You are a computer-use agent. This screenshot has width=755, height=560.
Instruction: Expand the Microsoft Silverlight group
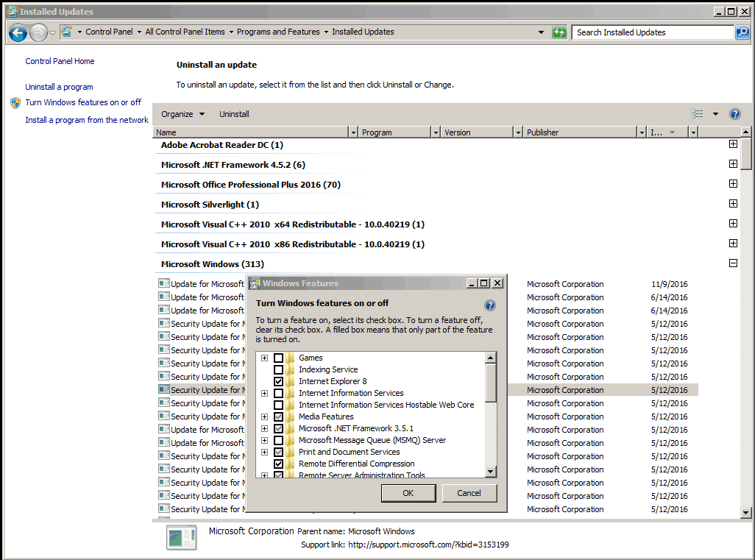pyautogui.click(x=733, y=204)
